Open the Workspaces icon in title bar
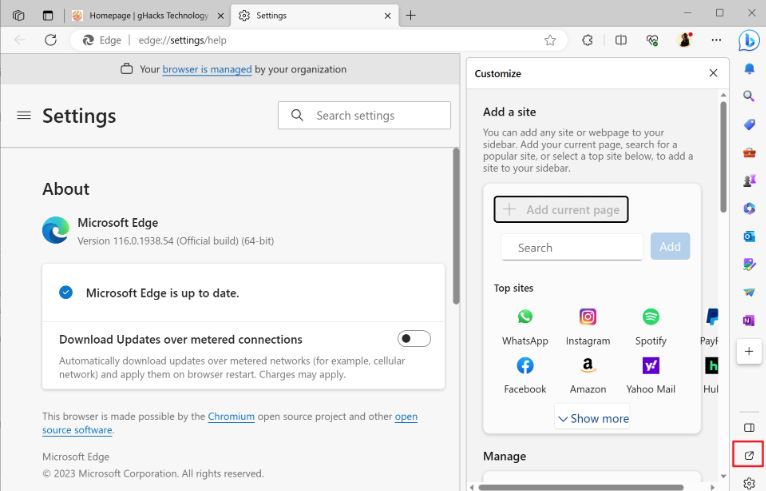The image size is (766, 491). [x=19, y=16]
